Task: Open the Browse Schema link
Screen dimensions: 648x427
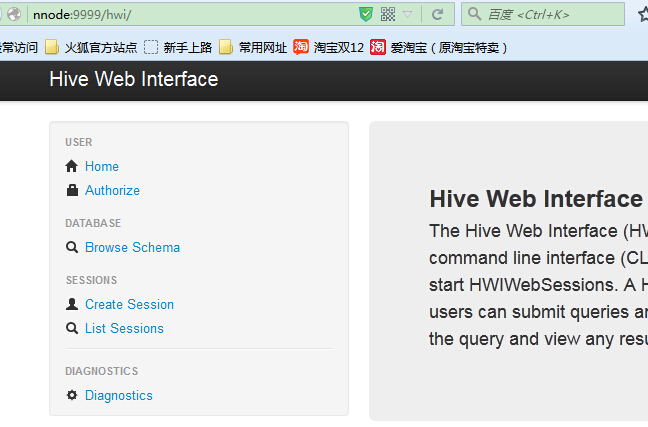Action: (x=132, y=247)
